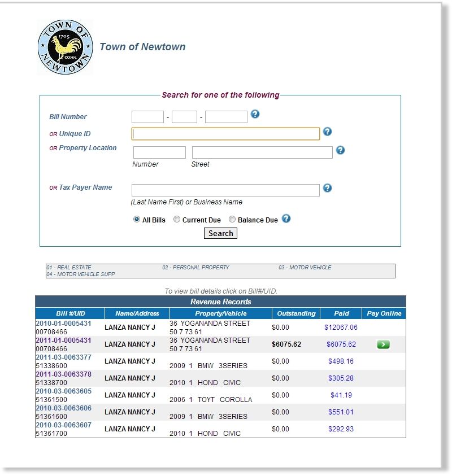Image resolution: width=452 pixels, height=476 pixels.
Task: Open bill 2010-03-0063606 details
Action: click(x=63, y=408)
